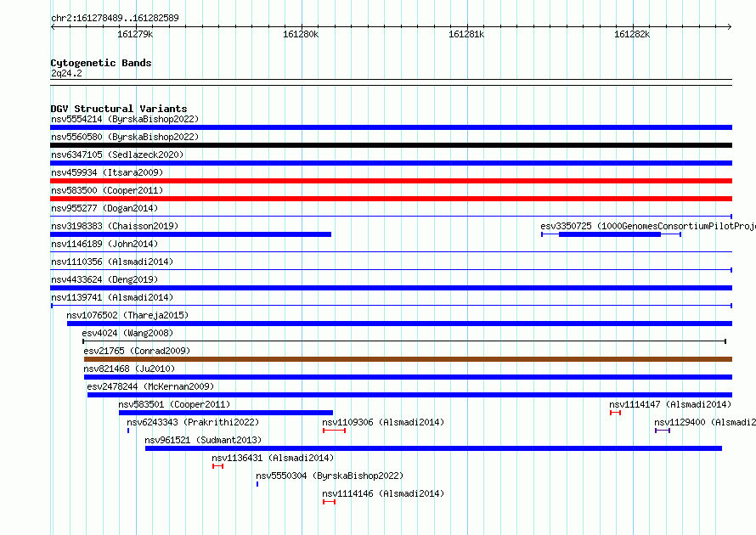Click the nsv1129400 variant label
756x535 pixels.
coord(705,422)
